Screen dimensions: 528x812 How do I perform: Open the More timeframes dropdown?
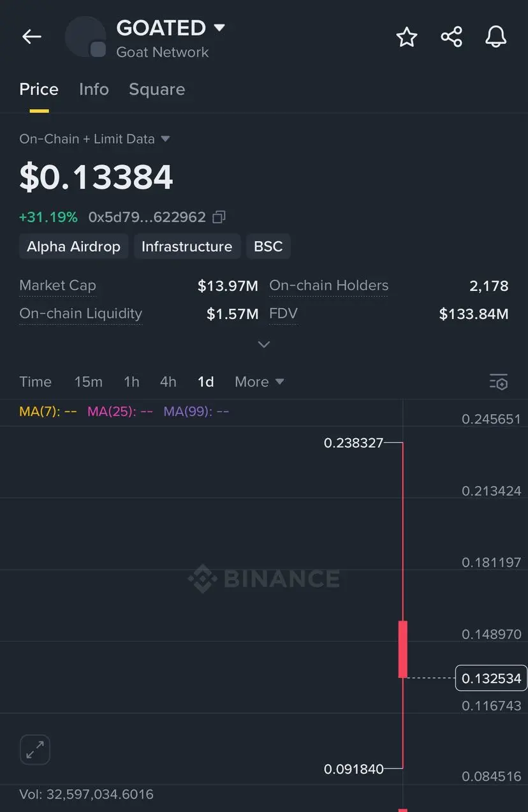(259, 382)
